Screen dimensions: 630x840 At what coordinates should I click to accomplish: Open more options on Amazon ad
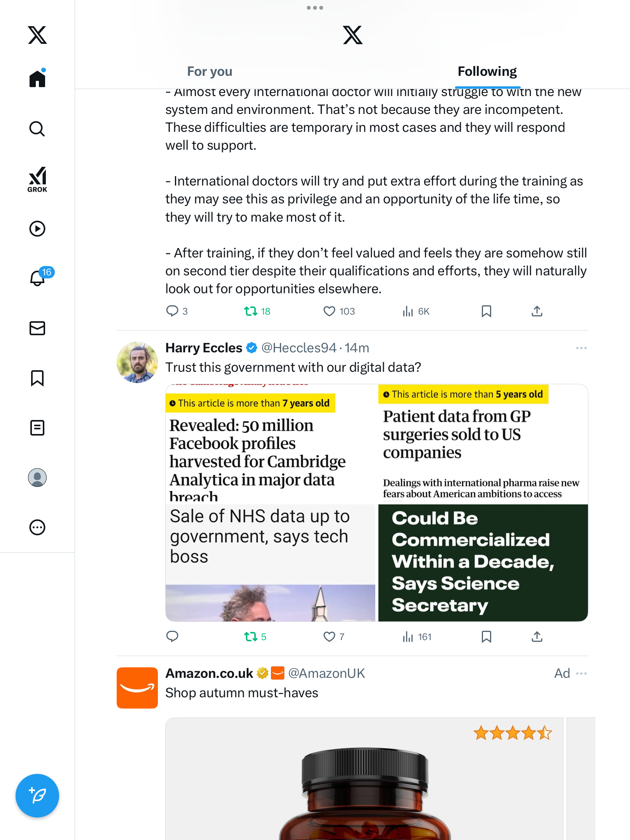click(x=581, y=674)
